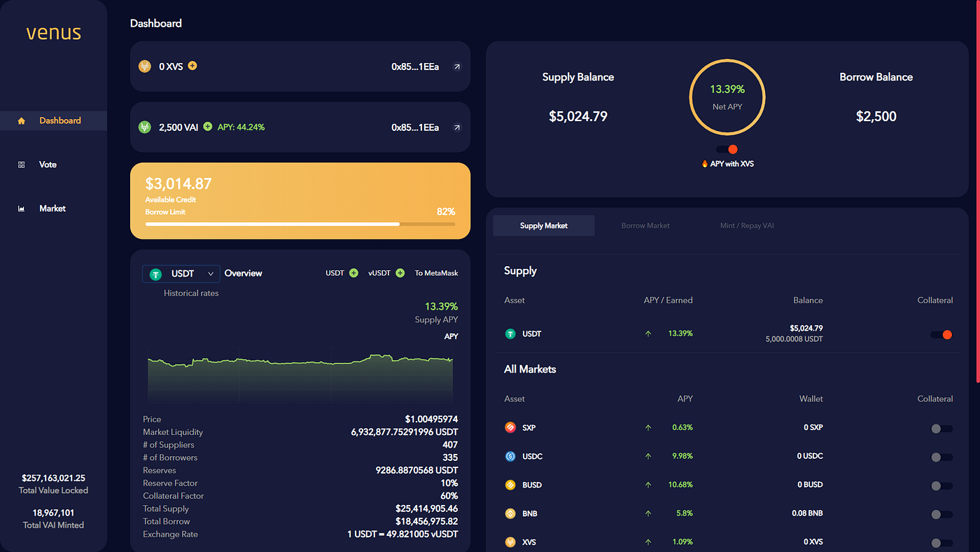Viewport: 980px width, 552px height.
Task: Click the Market Liquidity USDT value
Action: coord(405,432)
